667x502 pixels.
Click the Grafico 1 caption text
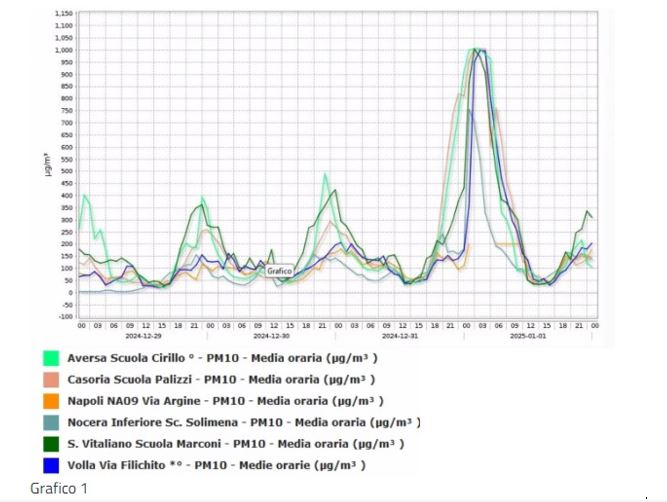59,488
